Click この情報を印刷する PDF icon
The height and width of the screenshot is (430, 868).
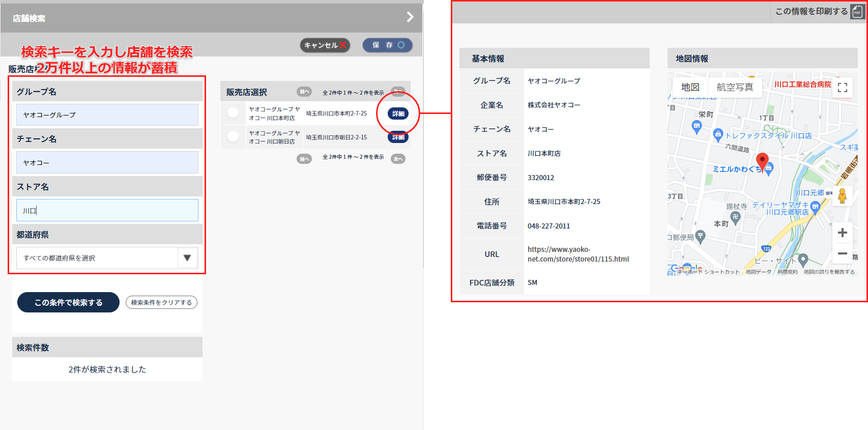coord(857,12)
